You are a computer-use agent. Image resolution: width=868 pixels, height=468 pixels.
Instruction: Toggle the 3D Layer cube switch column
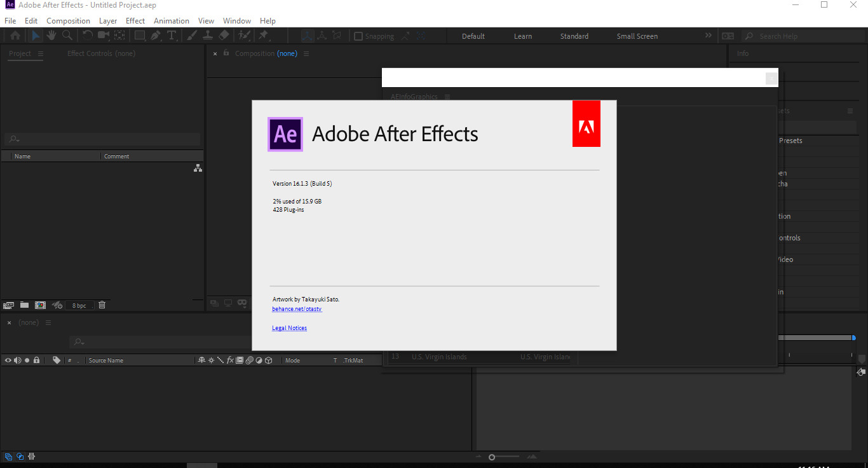click(268, 361)
